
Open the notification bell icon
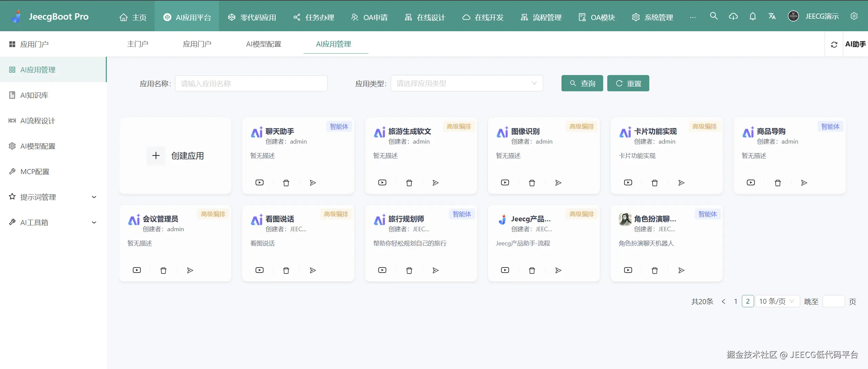point(753,16)
